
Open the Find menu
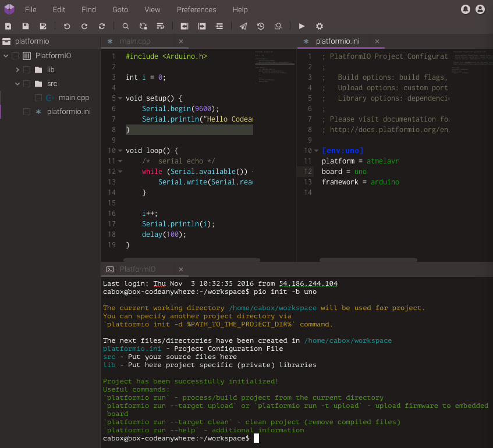pyautogui.click(x=88, y=10)
